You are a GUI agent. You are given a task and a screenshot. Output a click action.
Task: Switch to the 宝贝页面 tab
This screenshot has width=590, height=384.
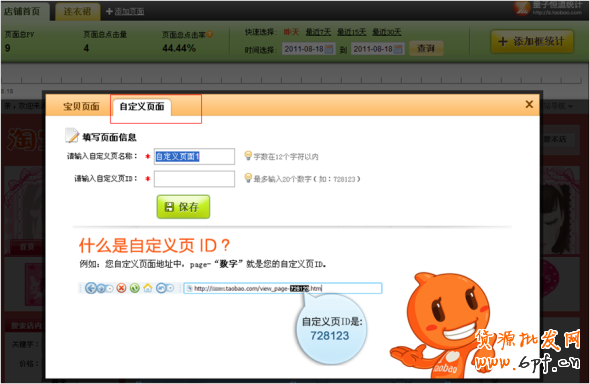point(81,106)
